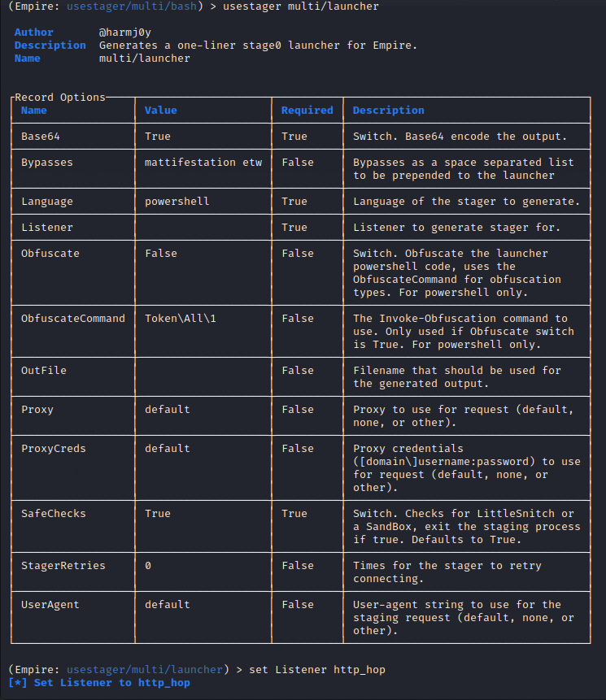The width and height of the screenshot is (606, 700).
Task: Select the '0' value of StagerRetries
Action: [x=148, y=566]
